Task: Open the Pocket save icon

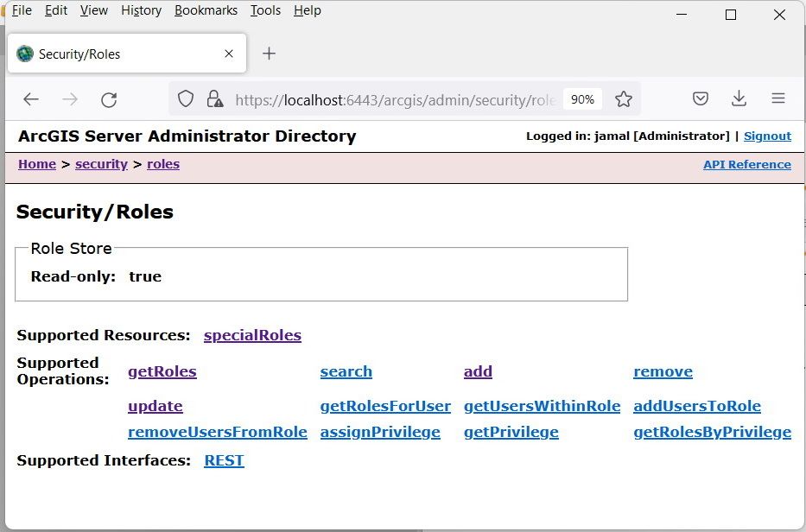Action: click(701, 99)
